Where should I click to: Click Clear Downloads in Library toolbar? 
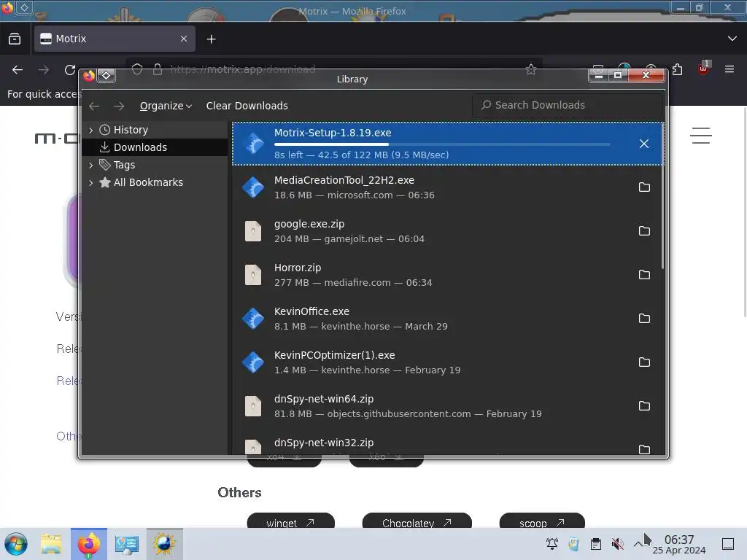click(247, 106)
